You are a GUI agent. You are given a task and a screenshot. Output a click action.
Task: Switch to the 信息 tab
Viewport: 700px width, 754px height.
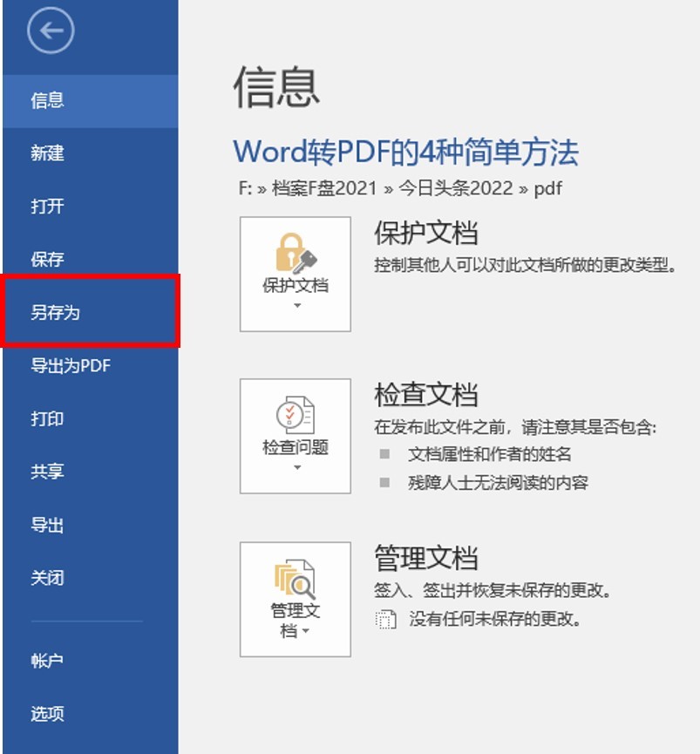tap(47, 100)
